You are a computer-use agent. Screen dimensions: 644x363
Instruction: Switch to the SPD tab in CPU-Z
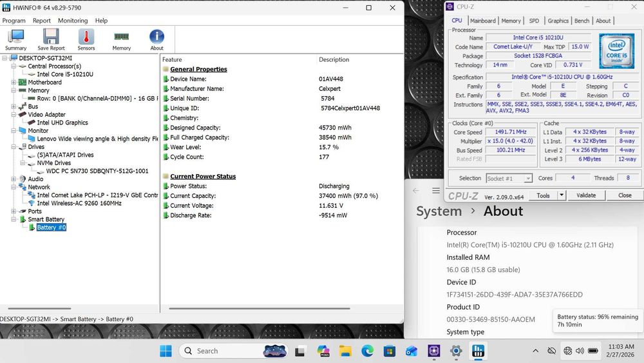[534, 21]
